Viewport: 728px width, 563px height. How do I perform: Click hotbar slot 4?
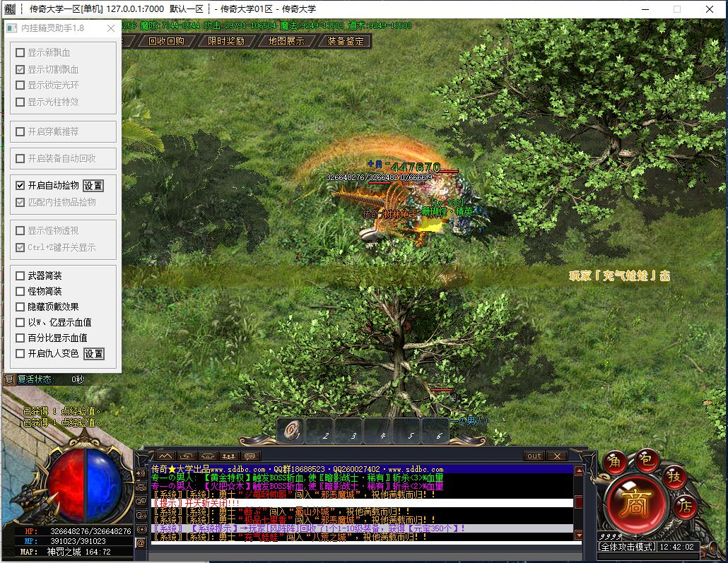click(377, 431)
